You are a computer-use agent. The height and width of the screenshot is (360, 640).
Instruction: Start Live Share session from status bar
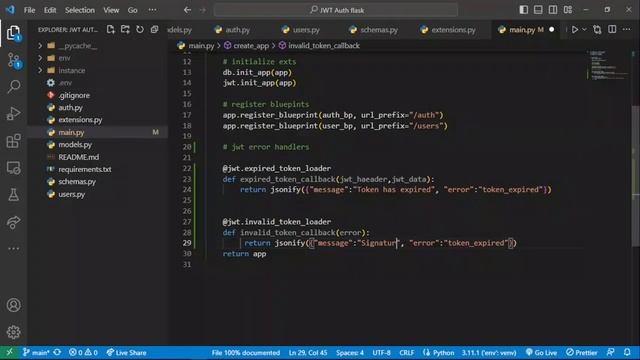(126, 352)
